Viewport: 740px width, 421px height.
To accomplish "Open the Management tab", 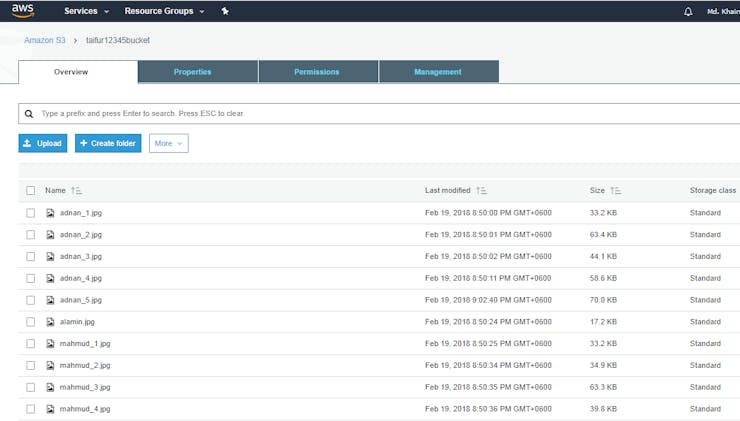I will [x=438, y=72].
